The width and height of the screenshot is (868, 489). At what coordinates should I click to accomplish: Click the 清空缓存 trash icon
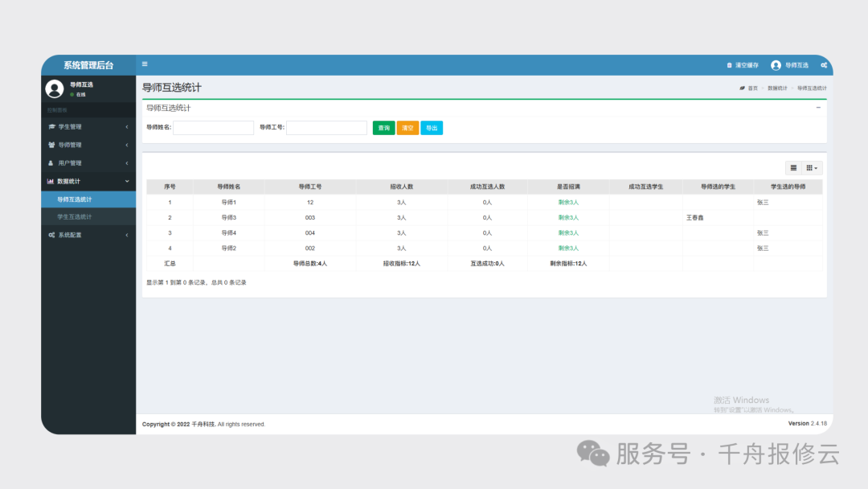(730, 65)
